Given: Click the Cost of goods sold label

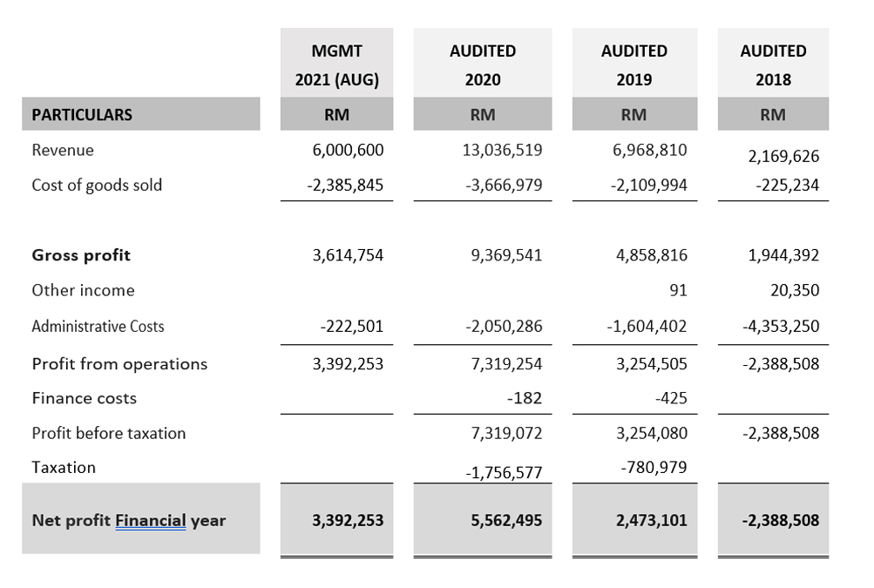Looking at the screenshot, I should click(x=97, y=185).
